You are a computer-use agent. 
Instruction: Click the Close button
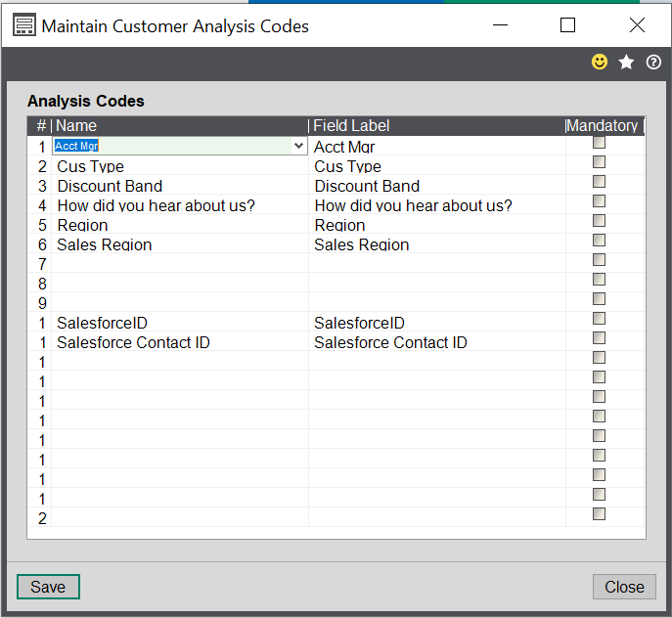(623, 587)
